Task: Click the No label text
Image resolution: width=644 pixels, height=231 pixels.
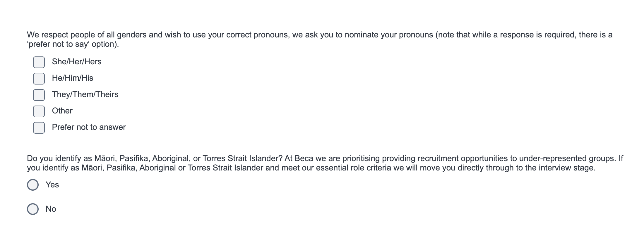Action: point(51,209)
